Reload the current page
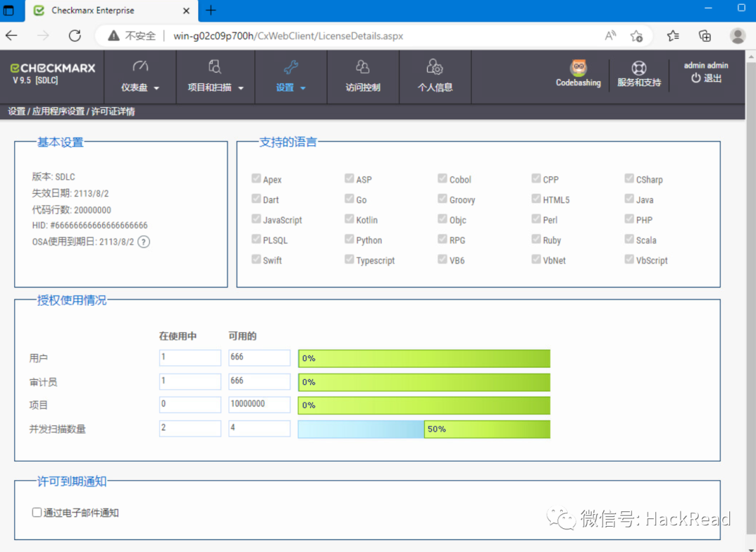This screenshot has width=756, height=552. pyautogui.click(x=75, y=36)
